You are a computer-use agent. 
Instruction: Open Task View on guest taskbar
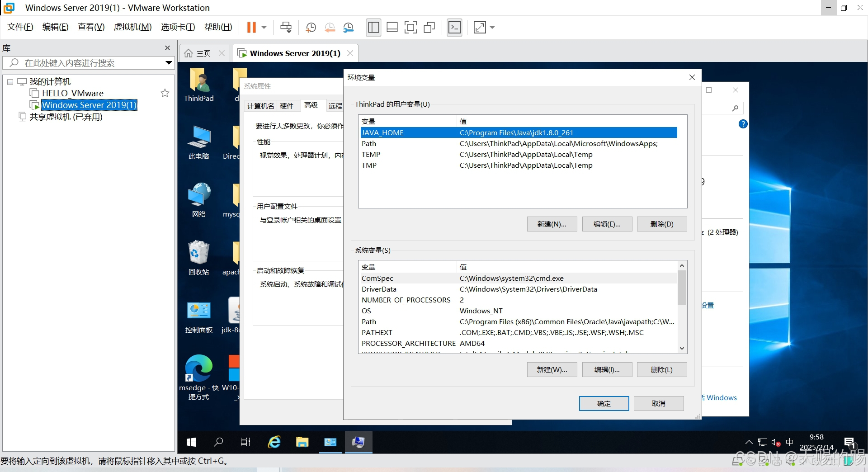tap(245, 442)
